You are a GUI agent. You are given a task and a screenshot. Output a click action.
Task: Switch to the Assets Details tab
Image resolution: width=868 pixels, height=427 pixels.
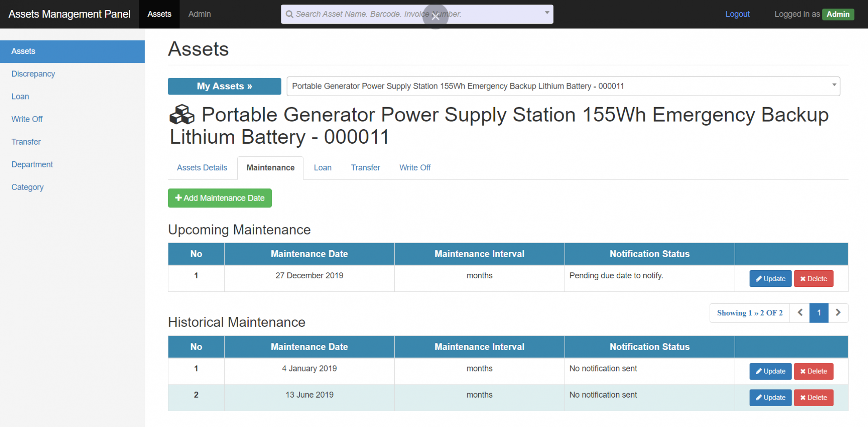(202, 168)
